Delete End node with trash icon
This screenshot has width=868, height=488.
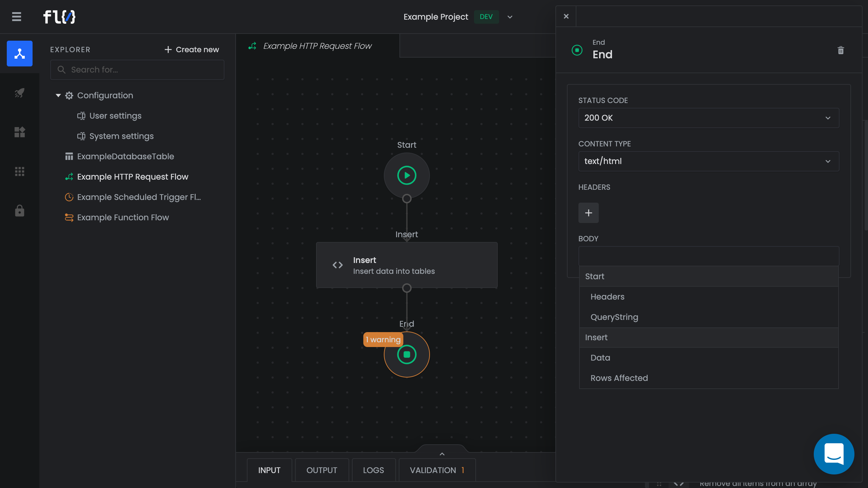point(841,50)
